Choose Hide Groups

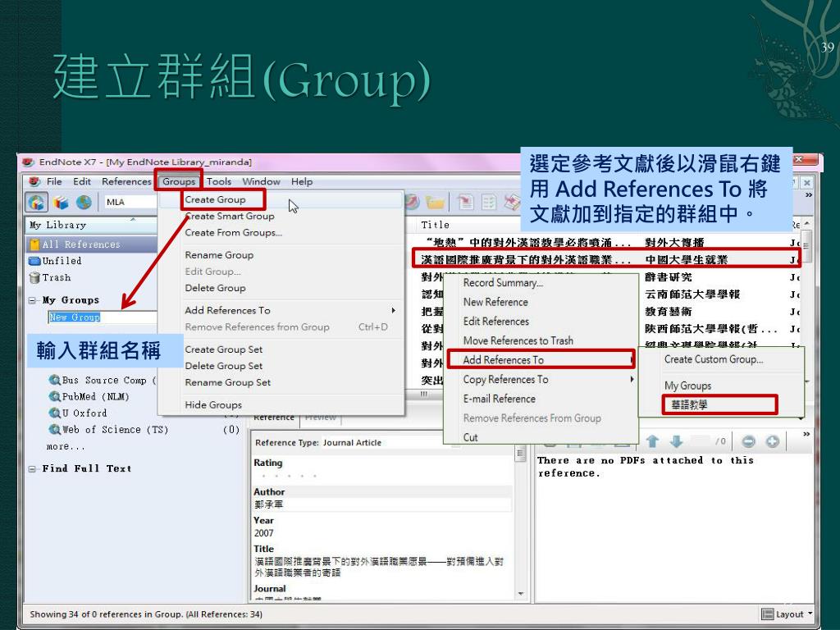point(213,405)
